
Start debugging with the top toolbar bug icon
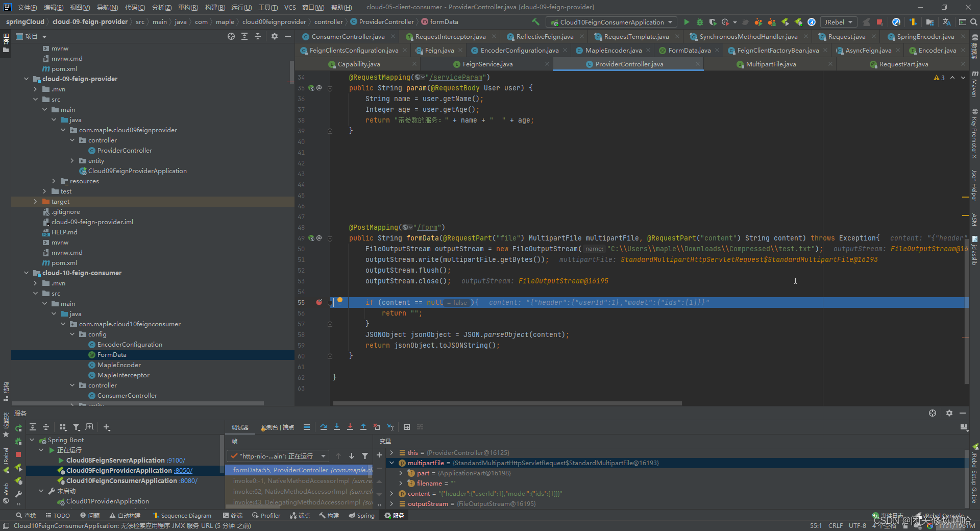700,22
